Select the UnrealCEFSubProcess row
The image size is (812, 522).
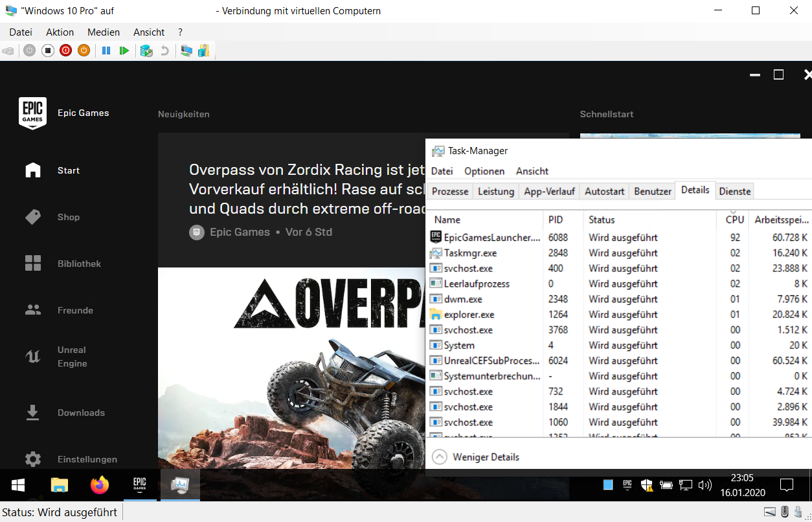620,361
